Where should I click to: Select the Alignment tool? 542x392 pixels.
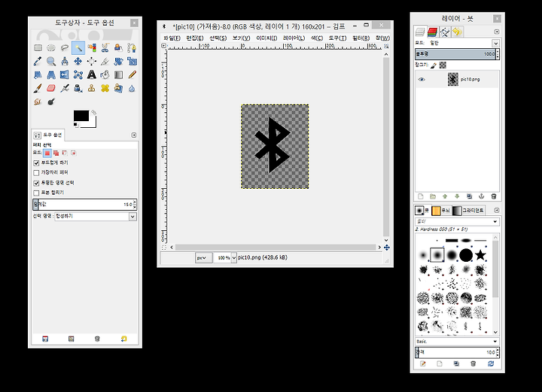[92, 61]
